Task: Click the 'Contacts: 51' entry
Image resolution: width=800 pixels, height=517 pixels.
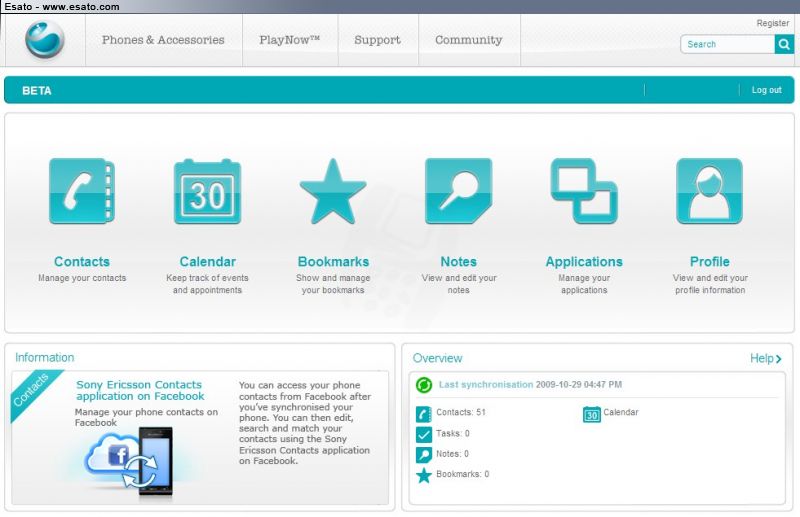Action: (x=461, y=412)
